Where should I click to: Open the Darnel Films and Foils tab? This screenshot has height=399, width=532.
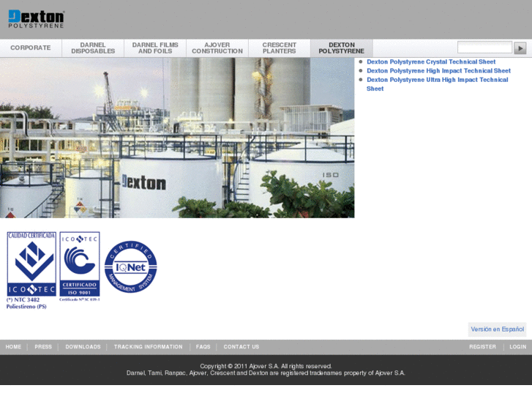tap(155, 48)
